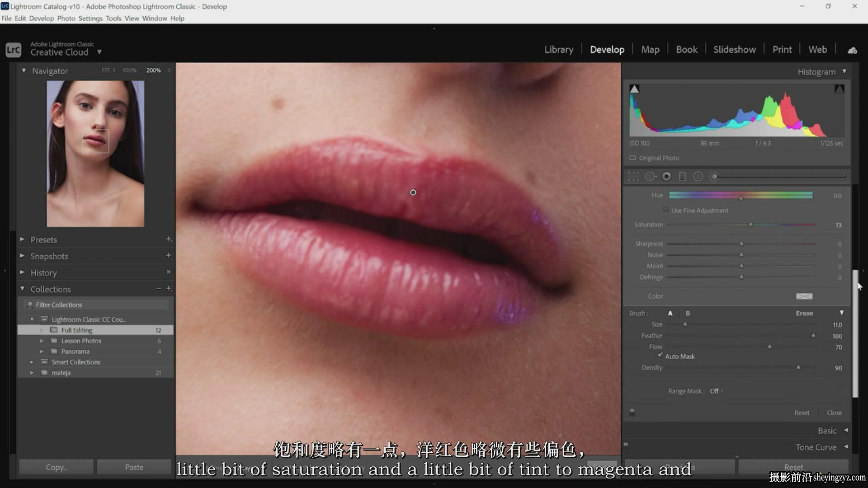Collapse the Navigator panel
Image resolution: width=868 pixels, height=488 pixels.
24,70
